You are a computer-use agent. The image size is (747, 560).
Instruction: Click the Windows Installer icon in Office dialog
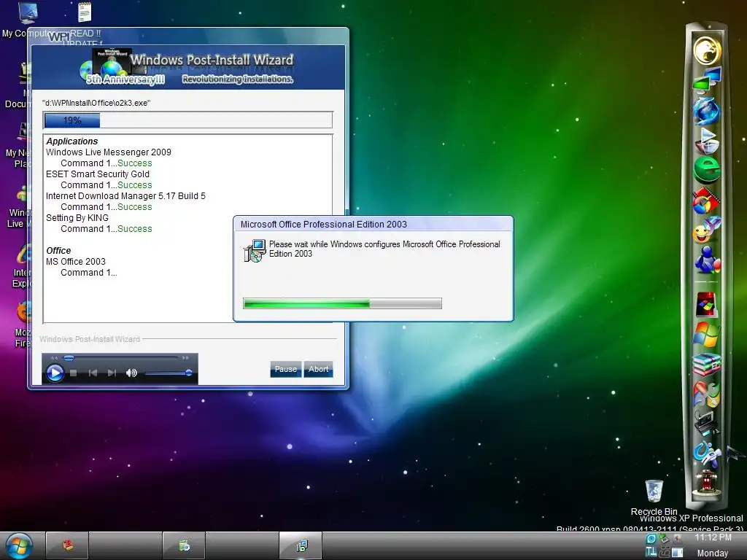click(255, 251)
